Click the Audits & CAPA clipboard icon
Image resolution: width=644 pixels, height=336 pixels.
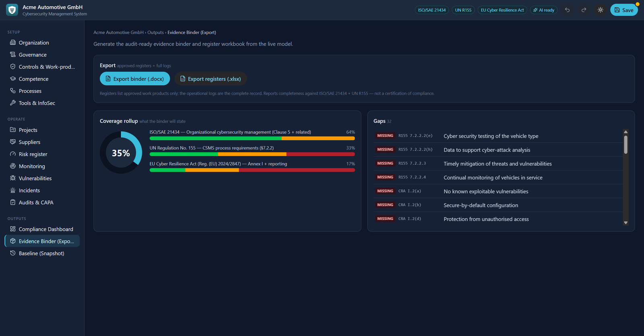click(13, 202)
